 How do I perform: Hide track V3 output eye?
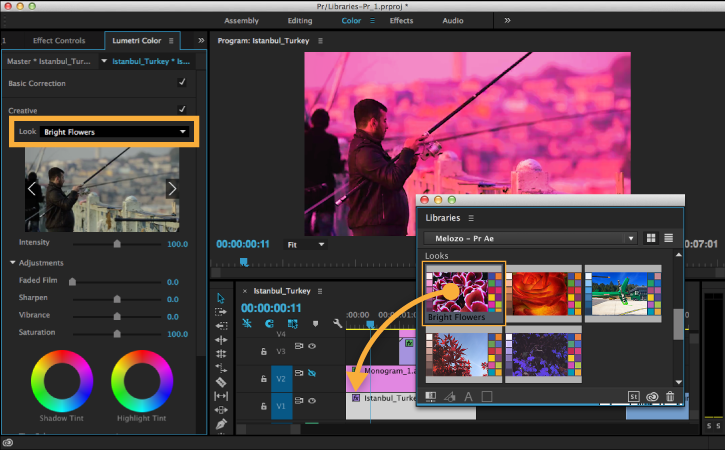(x=312, y=346)
